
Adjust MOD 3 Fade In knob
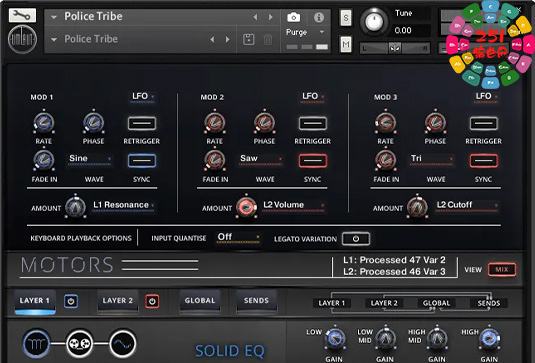point(386,160)
